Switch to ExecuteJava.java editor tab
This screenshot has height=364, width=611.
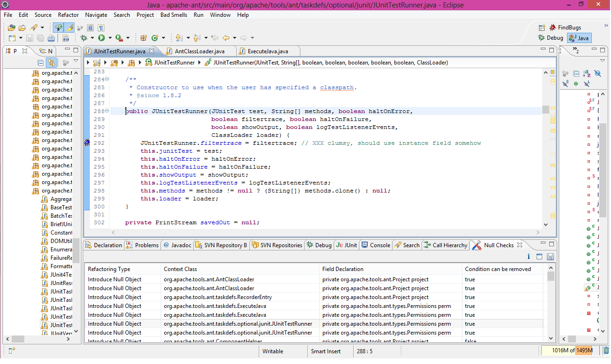(x=268, y=51)
